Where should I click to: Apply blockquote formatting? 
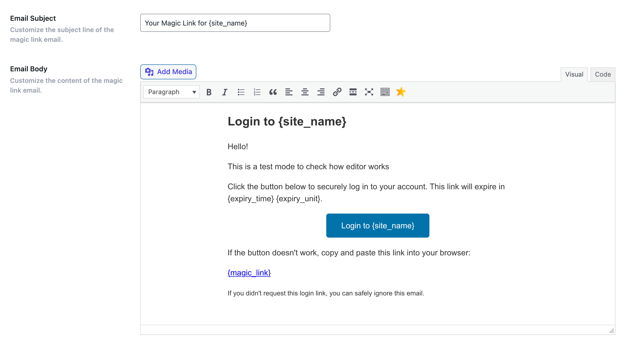273,92
